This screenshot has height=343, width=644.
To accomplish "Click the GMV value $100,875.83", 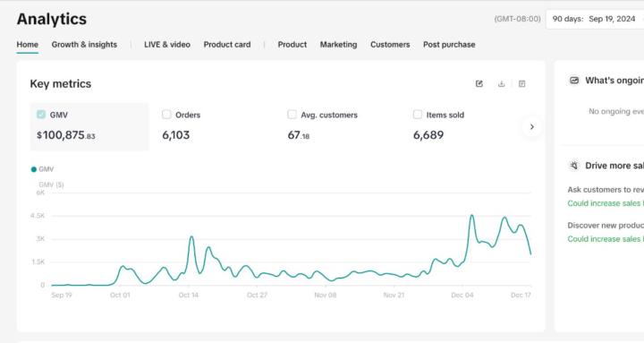I will (65, 135).
